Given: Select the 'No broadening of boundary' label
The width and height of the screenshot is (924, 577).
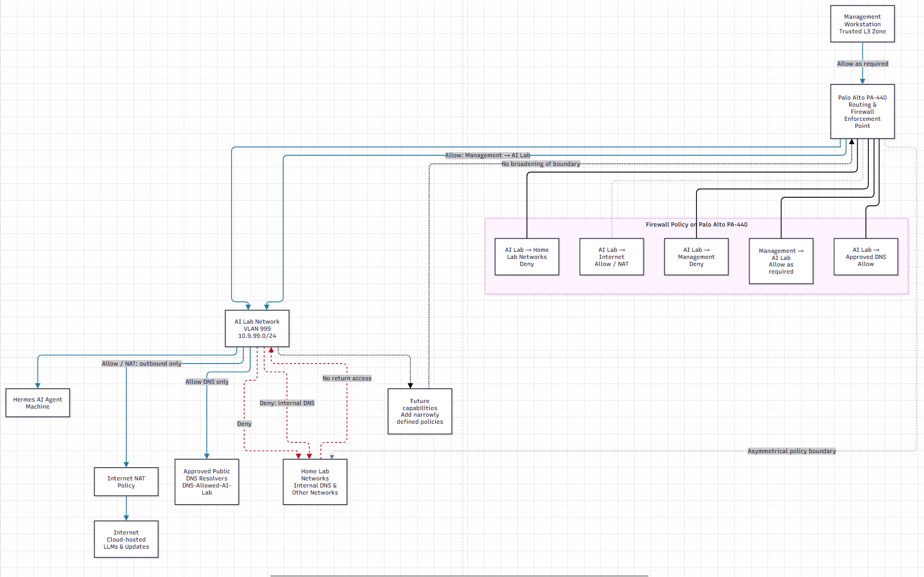Looking at the screenshot, I should pyautogui.click(x=540, y=164).
